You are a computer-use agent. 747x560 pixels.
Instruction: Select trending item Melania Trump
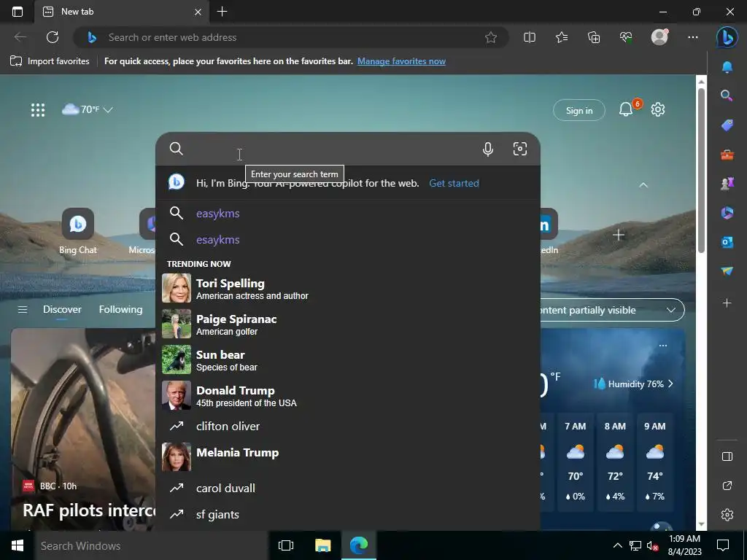[x=348, y=457]
